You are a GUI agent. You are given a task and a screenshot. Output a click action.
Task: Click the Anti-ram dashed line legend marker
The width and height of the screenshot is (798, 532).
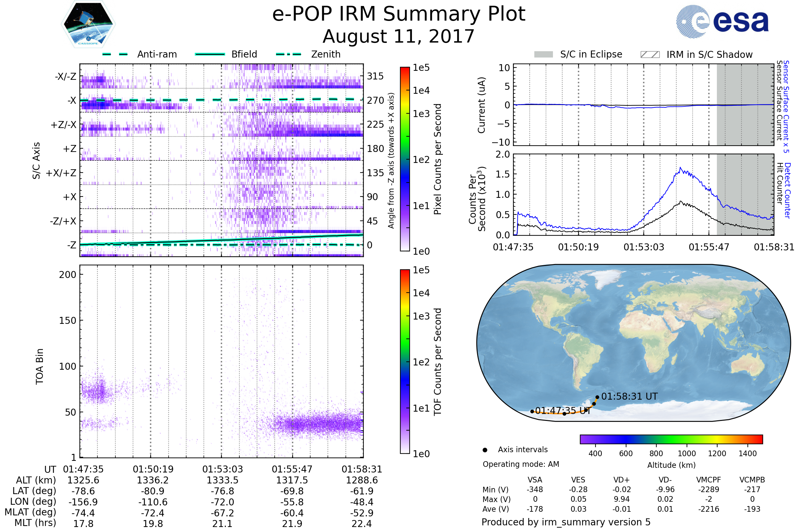(115, 54)
